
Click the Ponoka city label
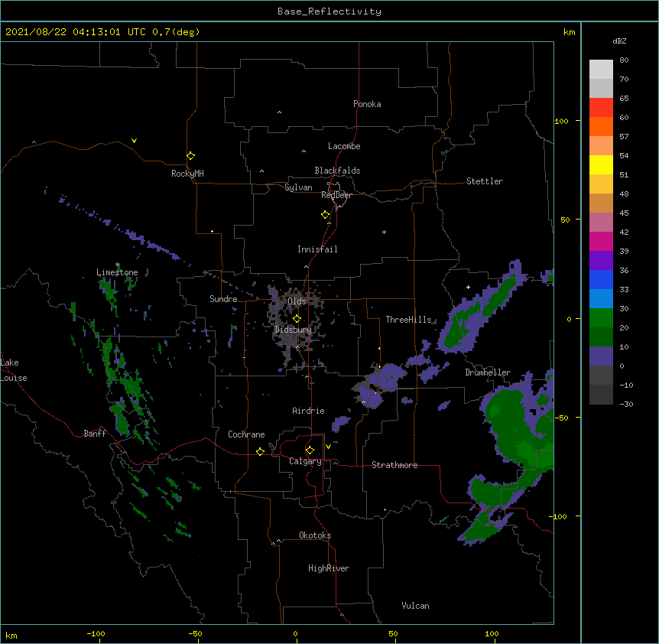click(x=367, y=104)
